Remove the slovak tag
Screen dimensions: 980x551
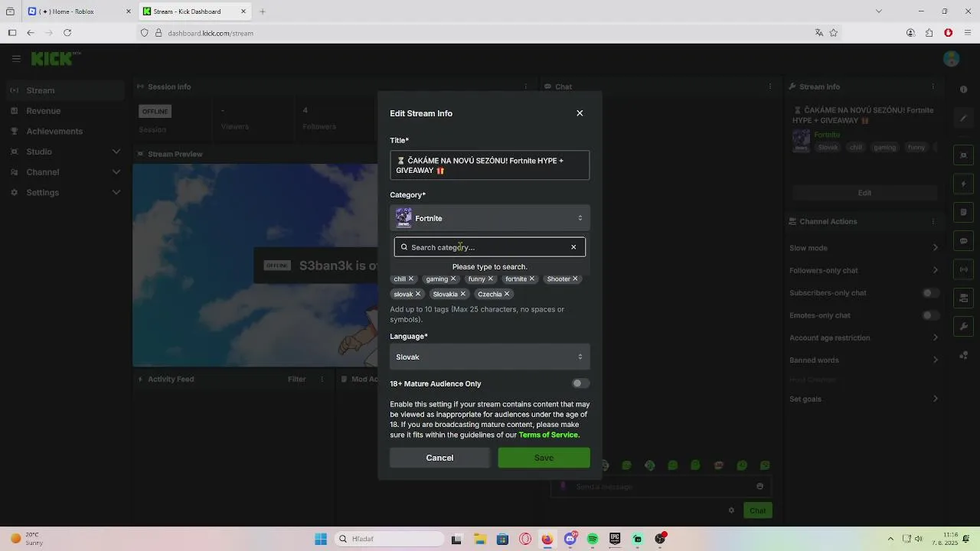pos(417,294)
